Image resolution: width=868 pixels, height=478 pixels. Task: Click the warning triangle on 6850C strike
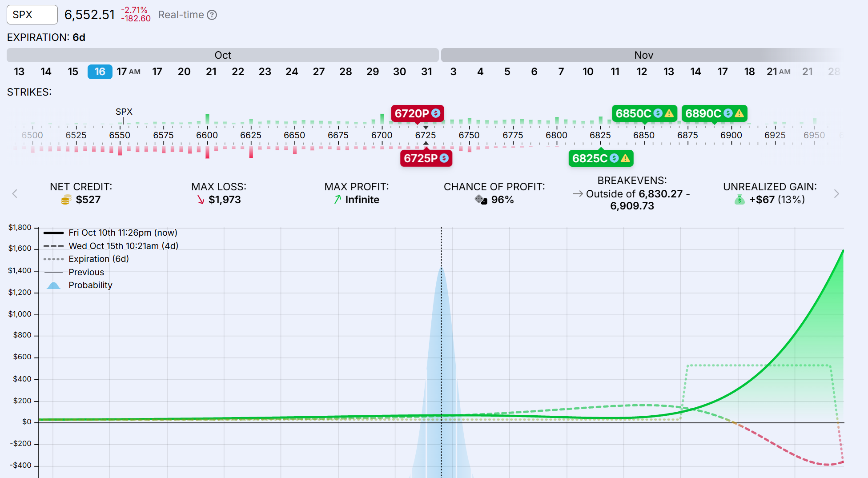669,113
